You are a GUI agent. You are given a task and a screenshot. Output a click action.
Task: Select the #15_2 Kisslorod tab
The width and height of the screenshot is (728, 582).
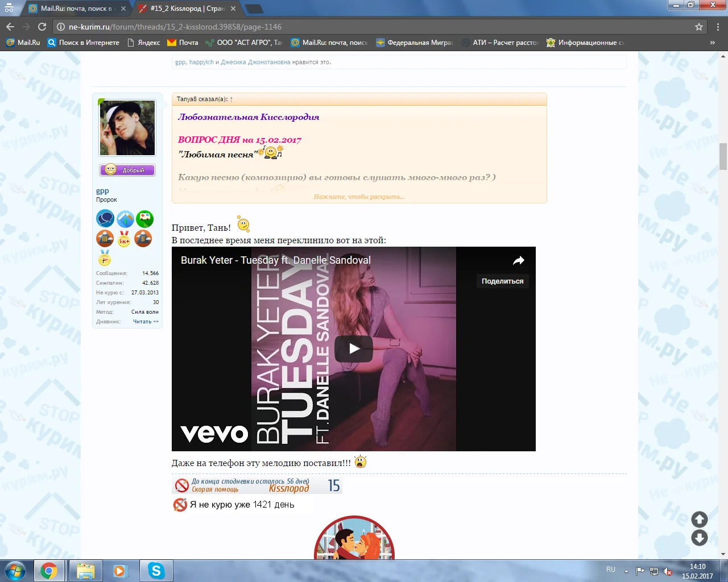coord(187,9)
